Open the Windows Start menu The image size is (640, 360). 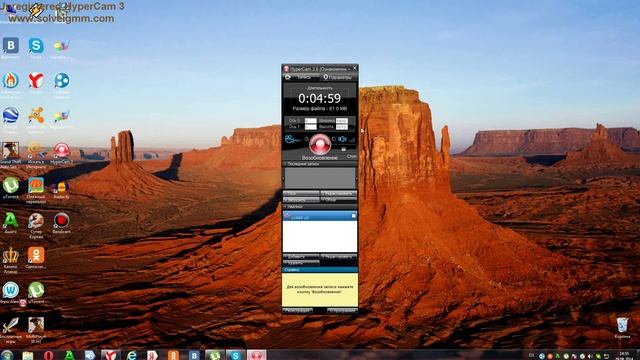click(7, 355)
